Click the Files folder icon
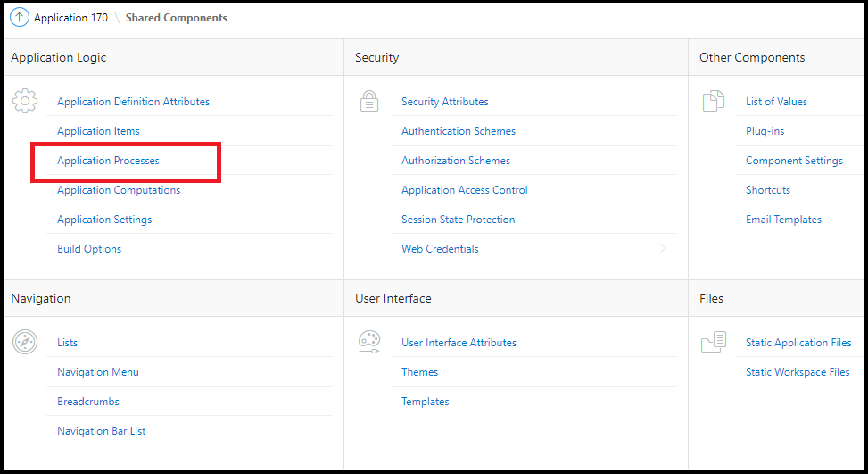Viewport: 868px width, 474px height. [714, 342]
